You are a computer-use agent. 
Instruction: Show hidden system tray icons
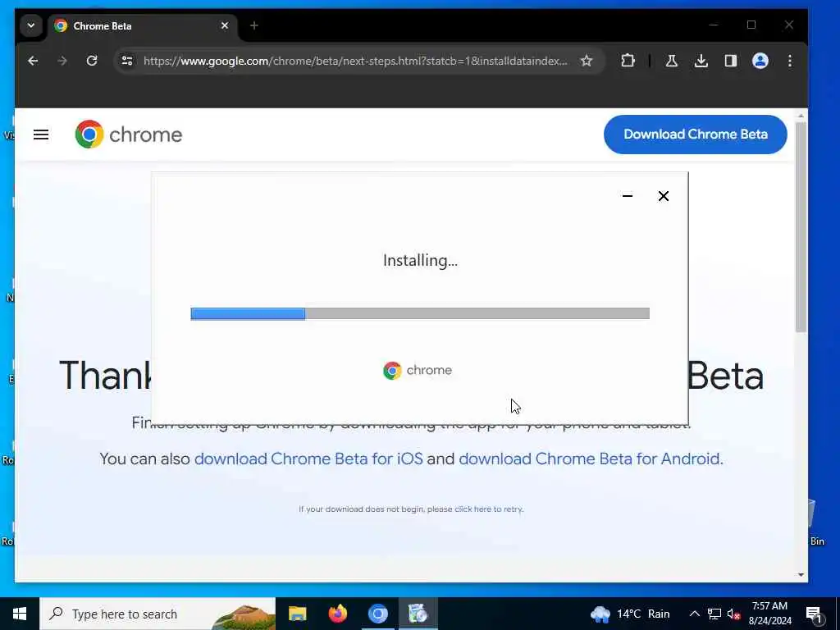694,614
